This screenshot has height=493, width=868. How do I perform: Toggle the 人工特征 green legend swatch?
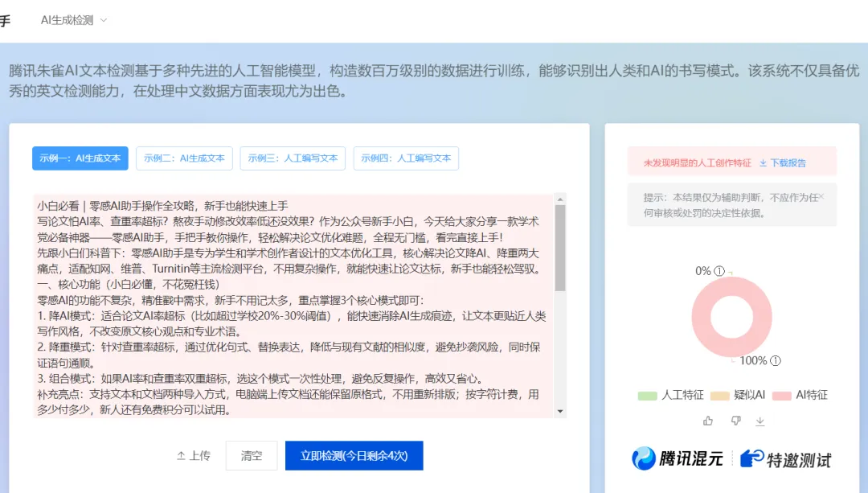[647, 396]
